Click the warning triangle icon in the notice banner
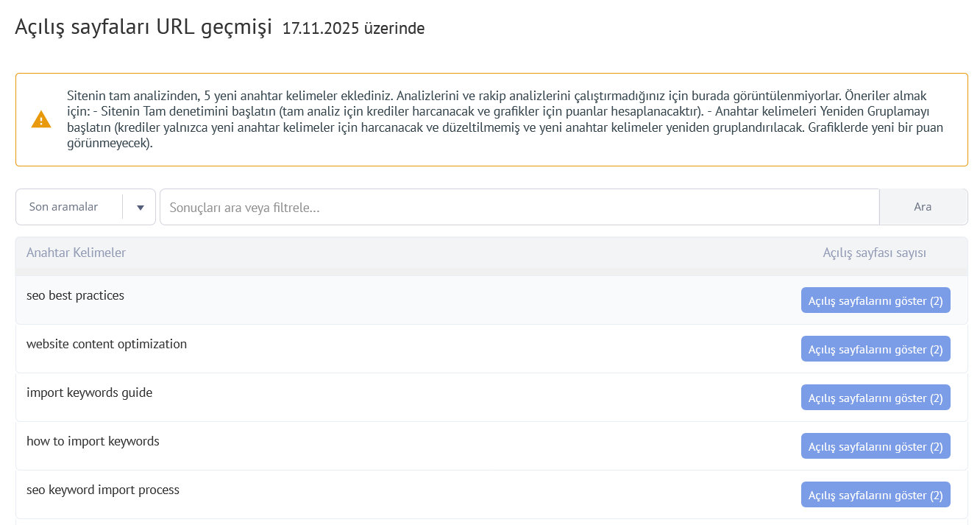The image size is (980, 525). point(41,119)
